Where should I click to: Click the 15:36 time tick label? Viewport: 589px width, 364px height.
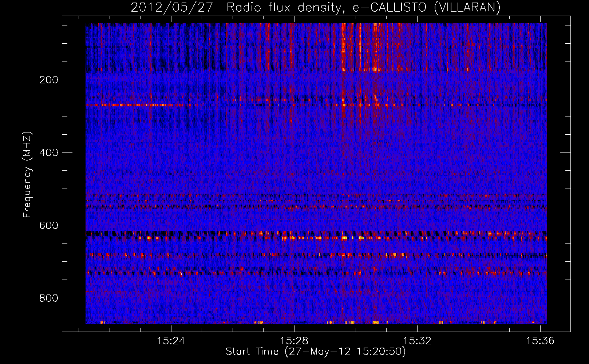tap(540, 341)
